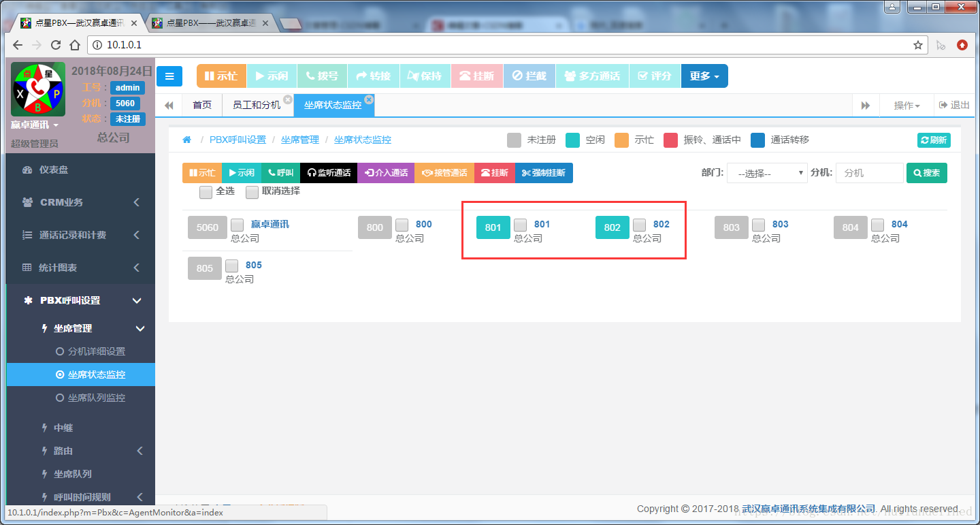Check the 取消选择 checkbox
Screen dimensions: 980x525
pos(252,193)
